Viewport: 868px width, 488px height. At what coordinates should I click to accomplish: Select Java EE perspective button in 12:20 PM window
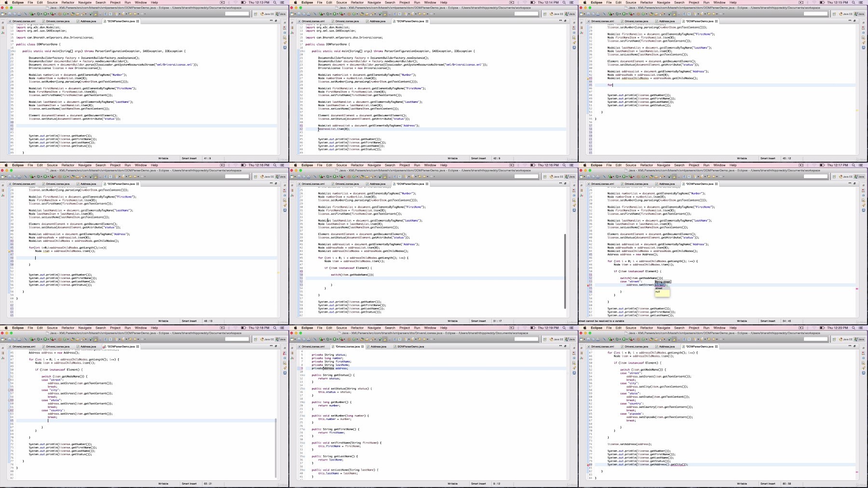pos(846,339)
